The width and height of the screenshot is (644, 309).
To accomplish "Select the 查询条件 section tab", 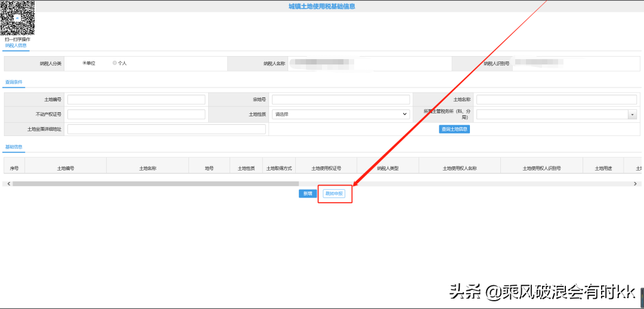I will (14, 82).
